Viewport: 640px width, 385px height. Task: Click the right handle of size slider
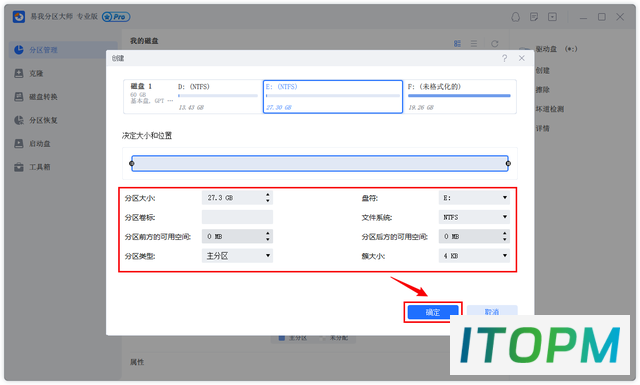click(x=508, y=163)
